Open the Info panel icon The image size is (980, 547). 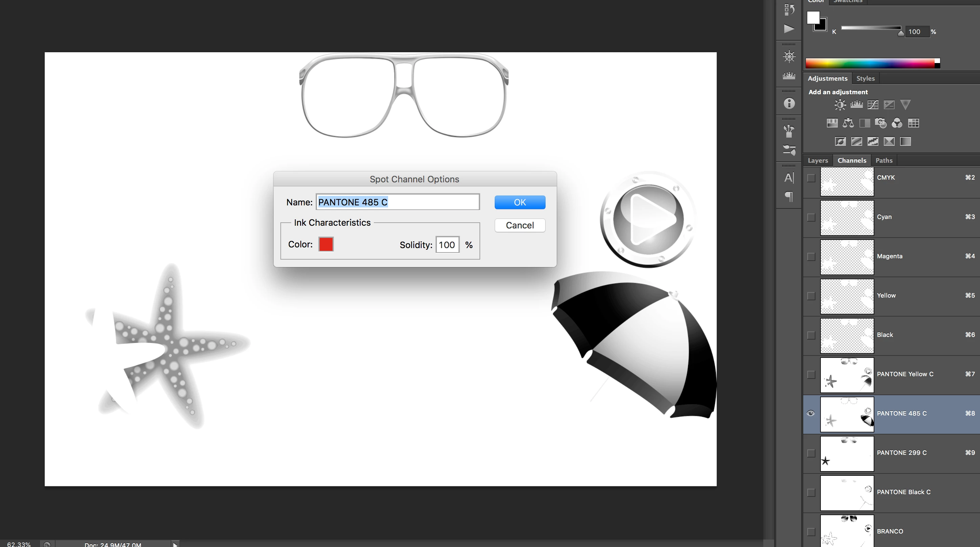789,104
